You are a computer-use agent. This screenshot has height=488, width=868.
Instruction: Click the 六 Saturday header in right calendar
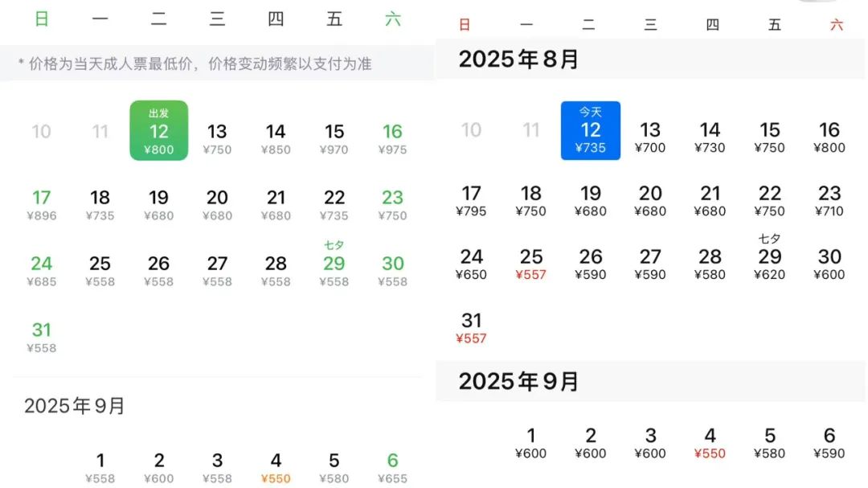(x=833, y=24)
